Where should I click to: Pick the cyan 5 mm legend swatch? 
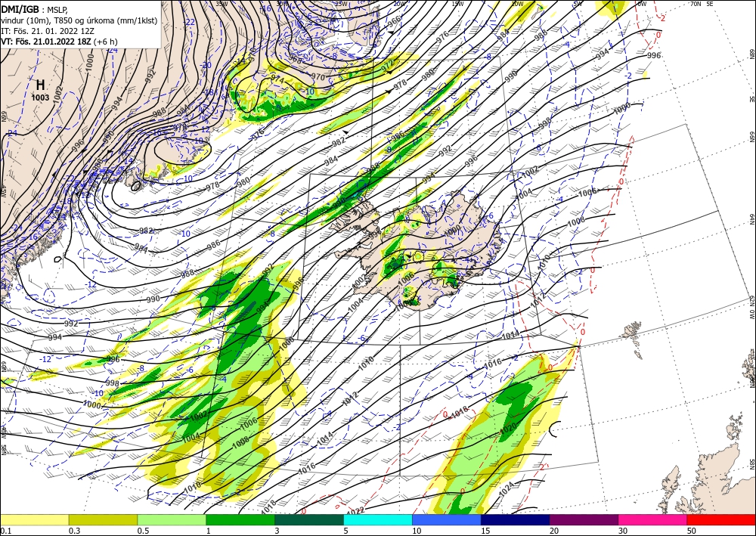pyautogui.click(x=378, y=519)
